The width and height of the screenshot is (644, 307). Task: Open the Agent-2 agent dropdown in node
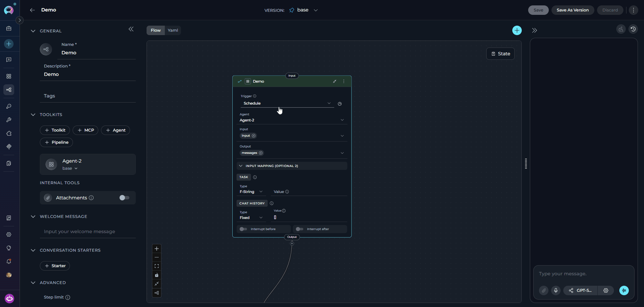292,120
